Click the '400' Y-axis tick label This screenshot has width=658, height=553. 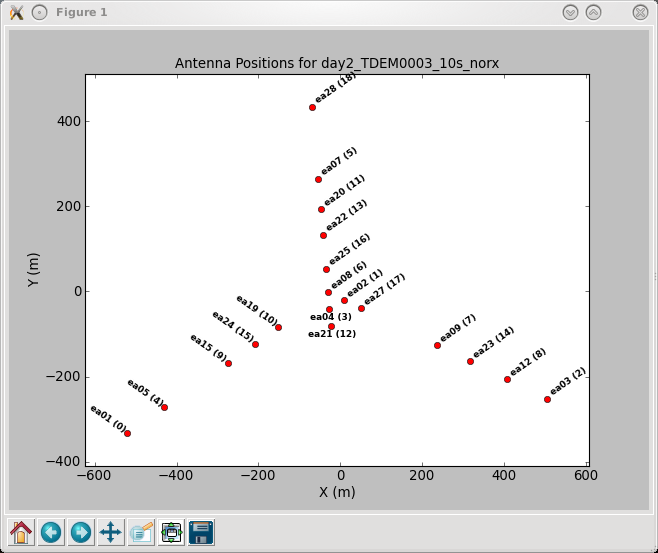[x=69, y=121]
